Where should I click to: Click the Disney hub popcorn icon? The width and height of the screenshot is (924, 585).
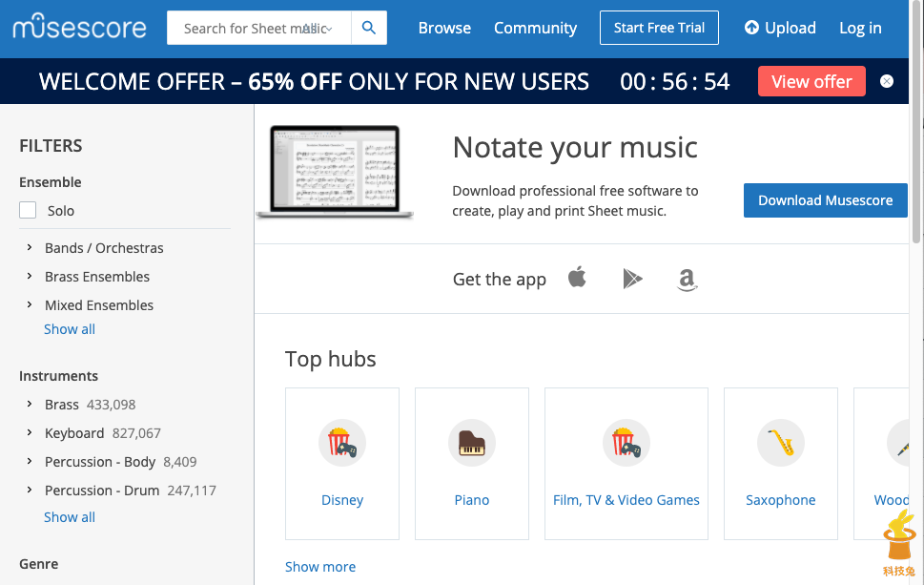point(342,443)
